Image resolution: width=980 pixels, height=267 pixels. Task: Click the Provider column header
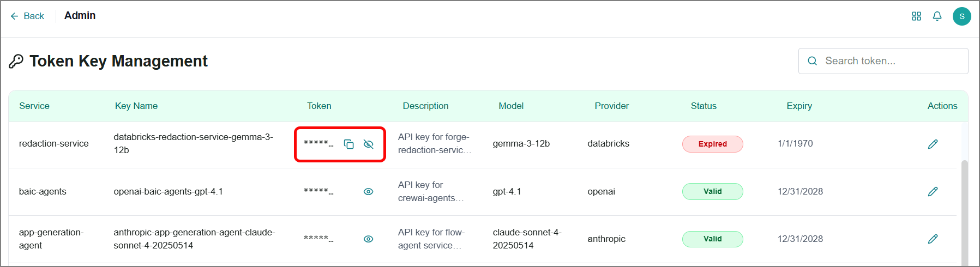611,106
